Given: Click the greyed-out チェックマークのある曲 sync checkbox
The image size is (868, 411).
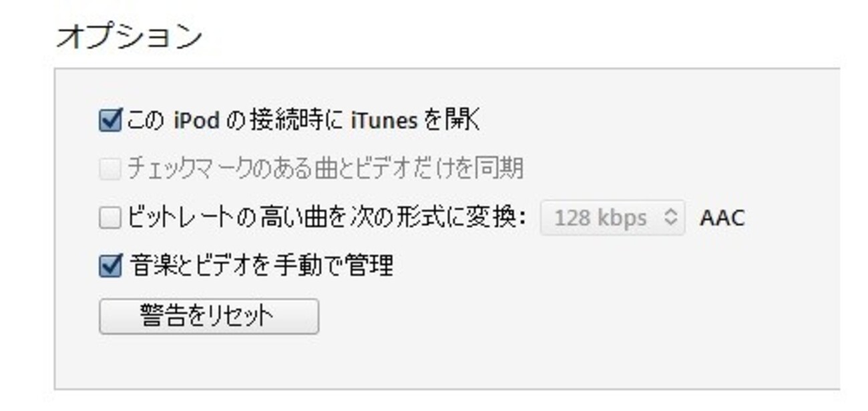Looking at the screenshot, I should [110, 169].
